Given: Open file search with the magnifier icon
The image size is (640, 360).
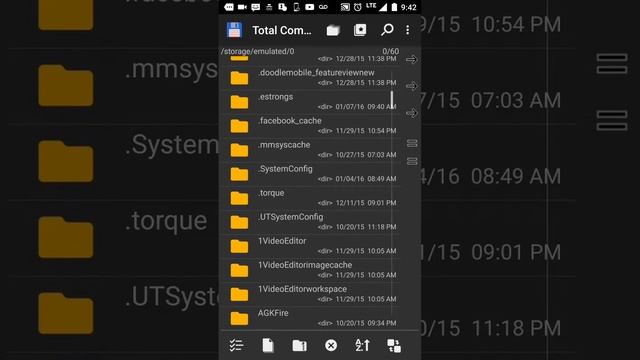Looking at the screenshot, I should (x=387, y=30).
